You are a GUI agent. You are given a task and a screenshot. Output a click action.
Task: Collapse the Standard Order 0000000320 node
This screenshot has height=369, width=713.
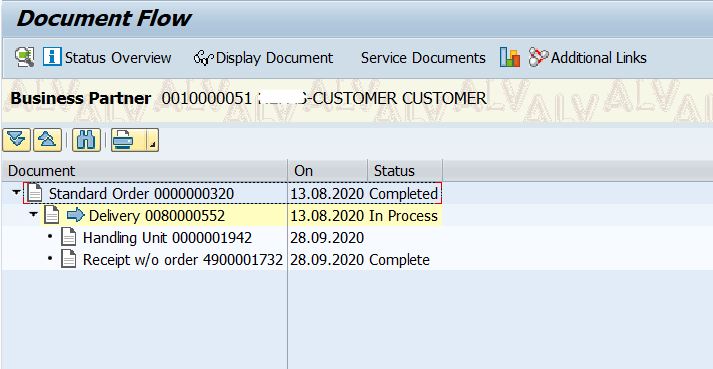click(16, 192)
